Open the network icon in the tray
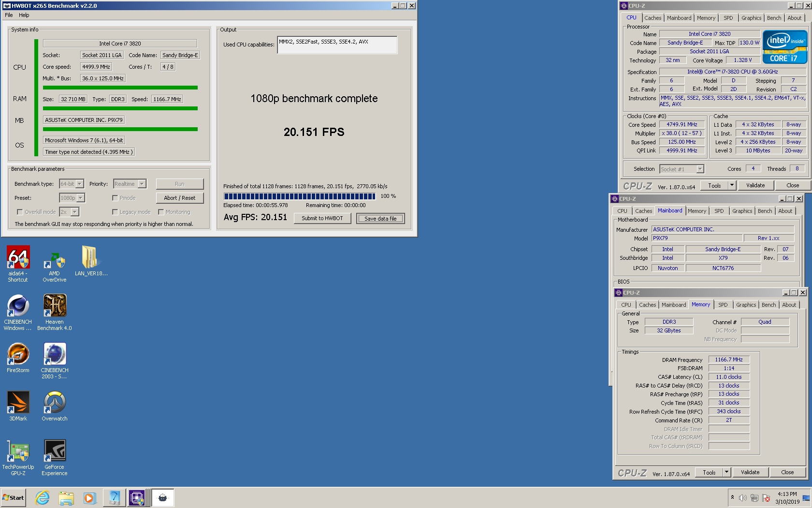This screenshot has height=508, width=812. (754, 498)
